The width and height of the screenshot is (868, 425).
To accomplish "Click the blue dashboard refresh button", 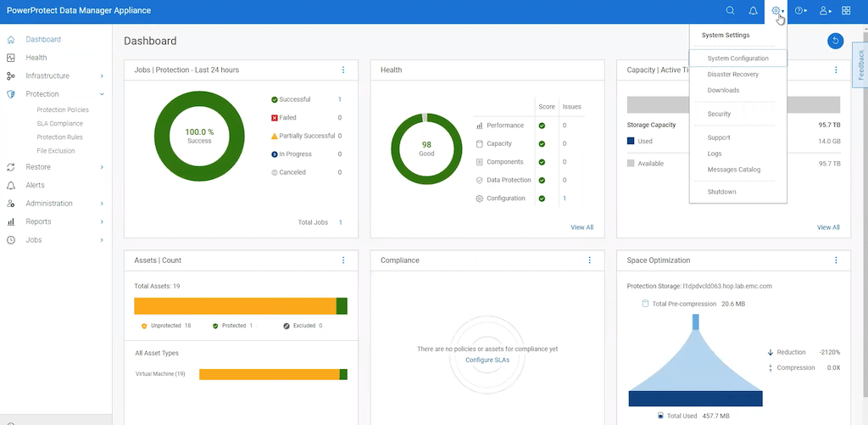I will pos(835,41).
